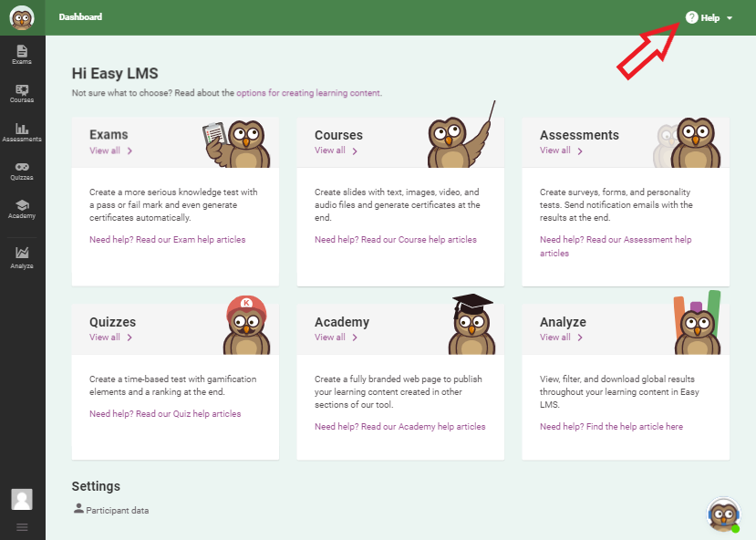
Task: Click the Analyze card heading
Action: (563, 322)
